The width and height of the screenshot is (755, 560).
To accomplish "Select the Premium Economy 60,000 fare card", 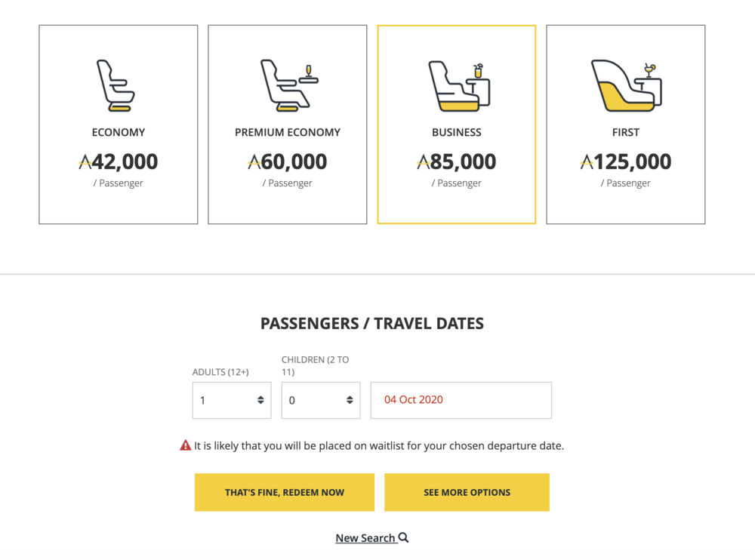I will pyautogui.click(x=288, y=125).
